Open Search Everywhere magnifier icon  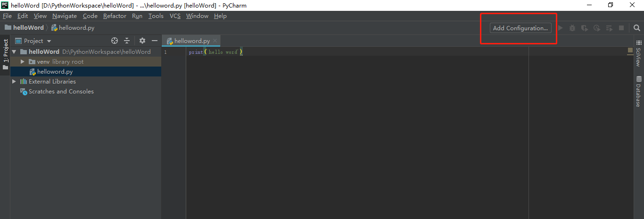(x=637, y=28)
